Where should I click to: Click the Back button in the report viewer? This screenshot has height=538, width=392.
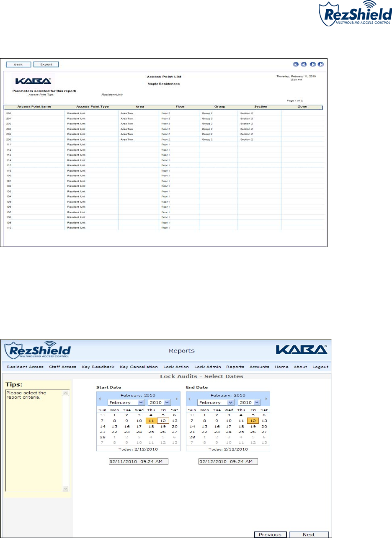tap(18, 64)
